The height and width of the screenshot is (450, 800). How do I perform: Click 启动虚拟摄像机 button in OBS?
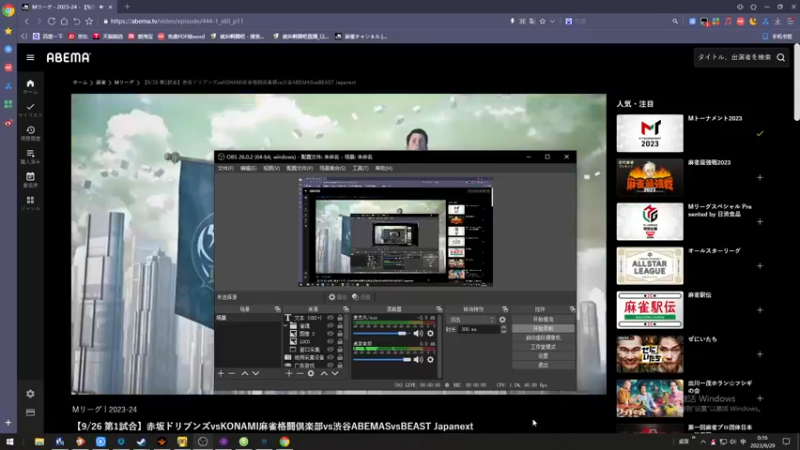543,338
